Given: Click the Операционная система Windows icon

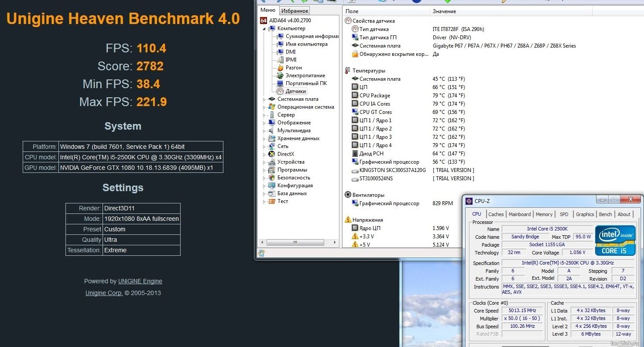Looking at the screenshot, I should [272, 107].
